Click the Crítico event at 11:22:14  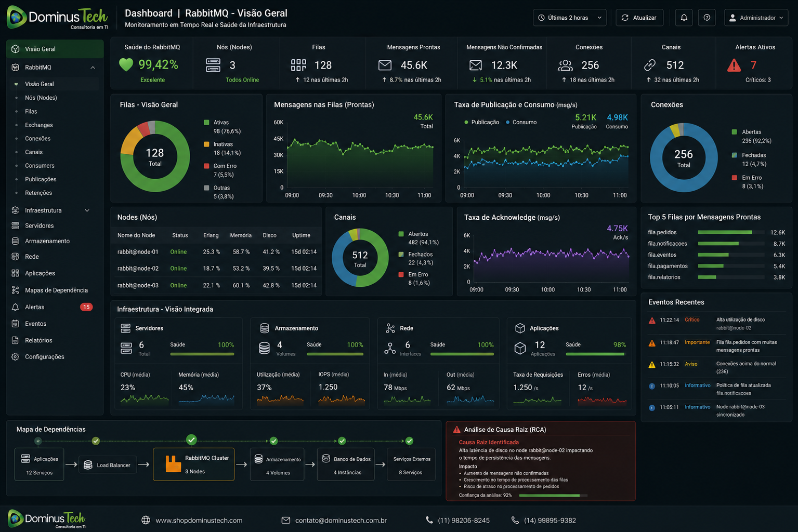click(x=716, y=324)
